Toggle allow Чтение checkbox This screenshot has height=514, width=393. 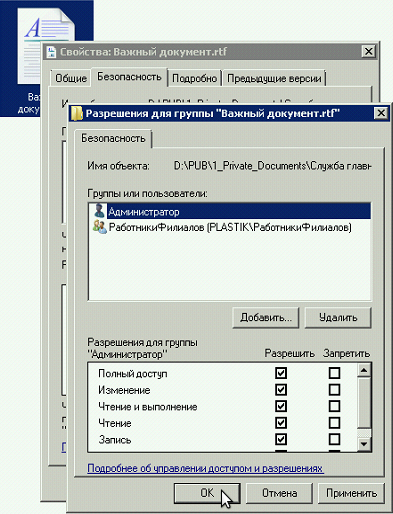click(x=281, y=423)
